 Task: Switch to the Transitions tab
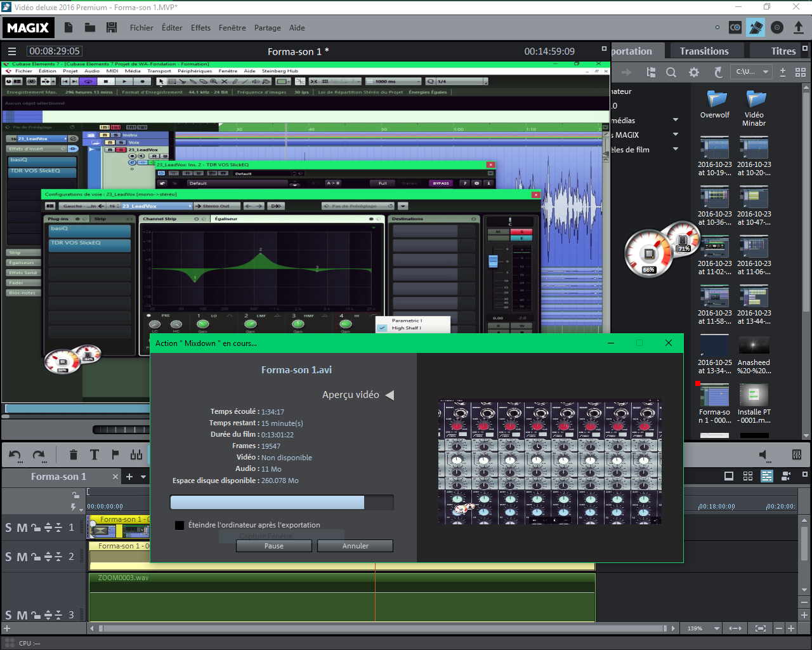[x=704, y=51]
